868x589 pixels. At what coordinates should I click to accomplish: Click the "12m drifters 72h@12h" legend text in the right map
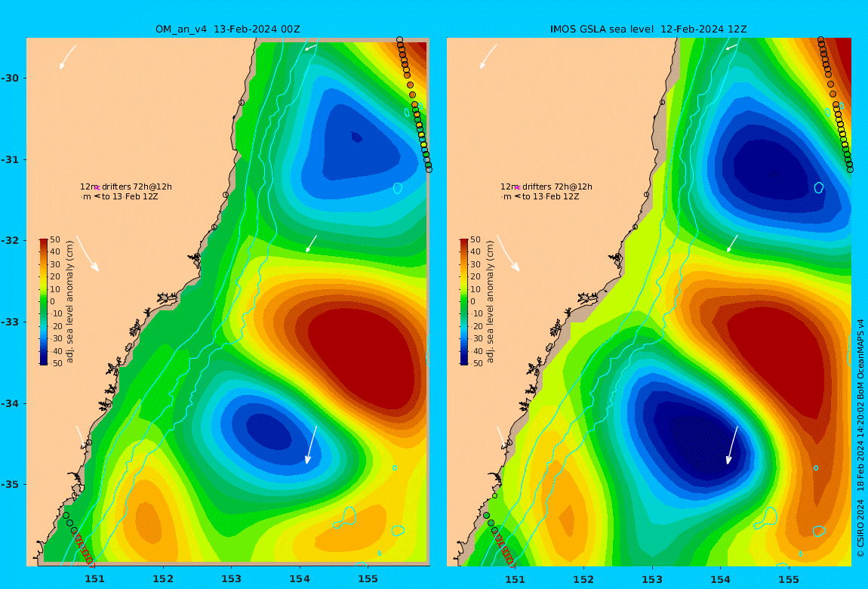546,187
